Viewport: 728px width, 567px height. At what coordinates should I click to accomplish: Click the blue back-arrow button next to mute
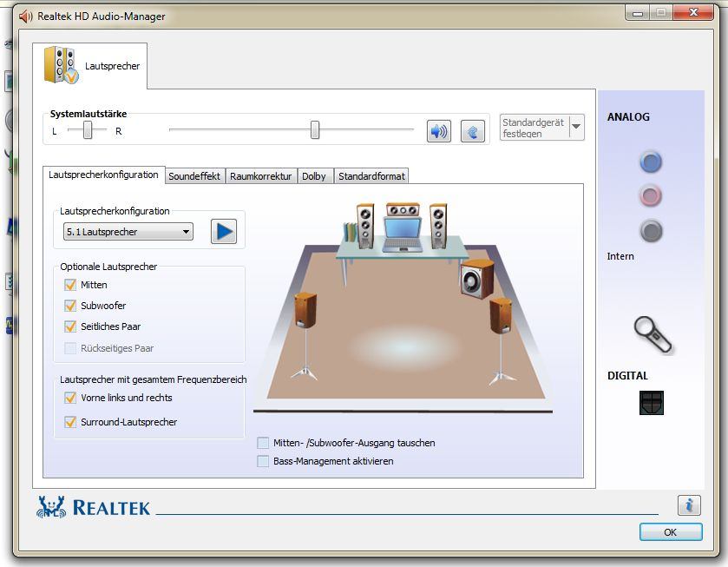click(473, 131)
